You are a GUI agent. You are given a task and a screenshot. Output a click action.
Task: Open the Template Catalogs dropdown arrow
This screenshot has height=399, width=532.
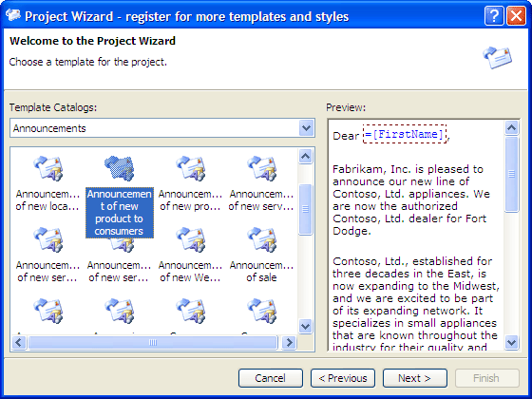coord(306,128)
